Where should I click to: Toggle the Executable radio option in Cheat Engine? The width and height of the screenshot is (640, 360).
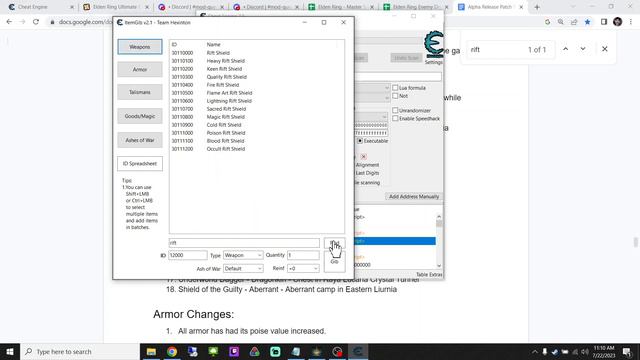[360, 141]
